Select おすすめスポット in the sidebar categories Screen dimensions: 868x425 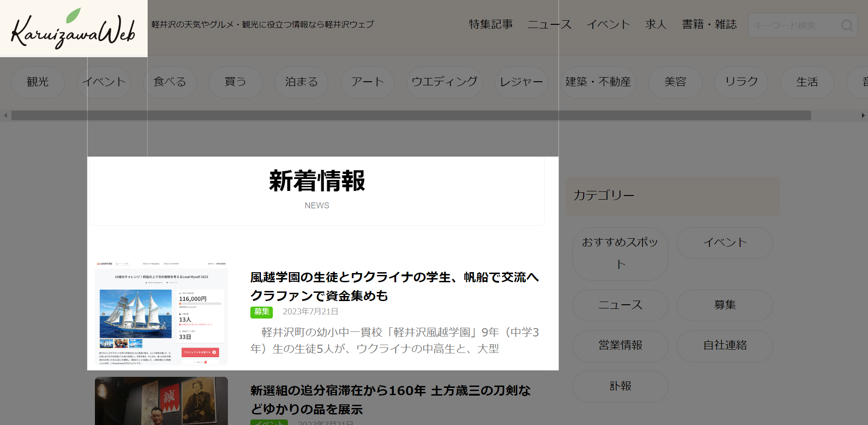[620, 253]
